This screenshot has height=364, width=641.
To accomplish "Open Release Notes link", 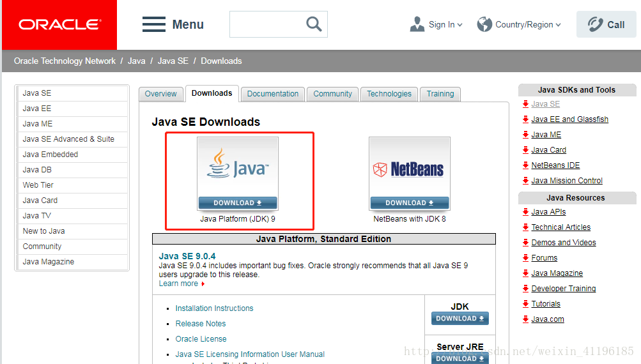I will click(x=200, y=324).
